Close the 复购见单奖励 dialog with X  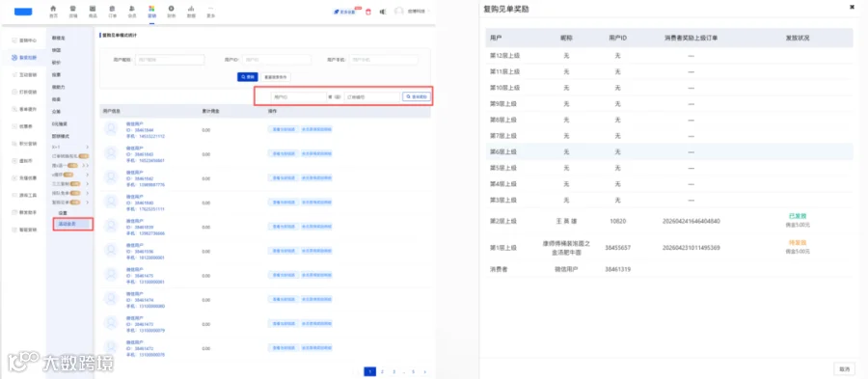[x=852, y=7]
